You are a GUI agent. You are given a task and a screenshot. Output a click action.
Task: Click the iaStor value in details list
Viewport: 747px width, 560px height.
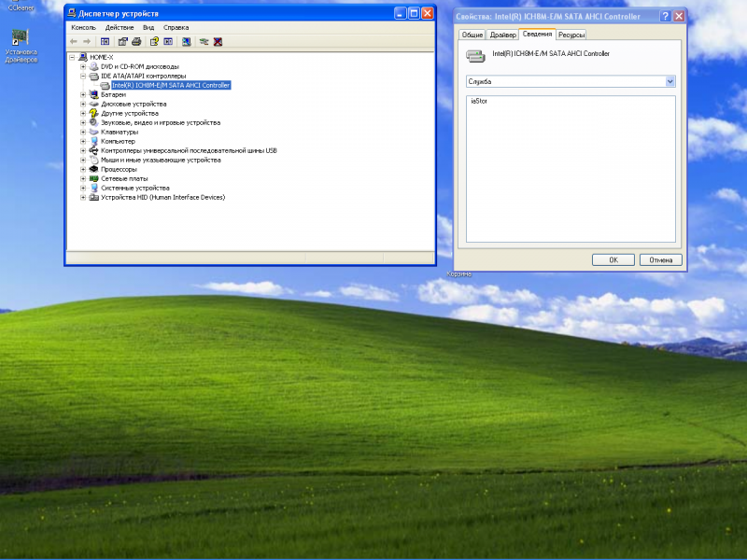pyautogui.click(x=479, y=101)
